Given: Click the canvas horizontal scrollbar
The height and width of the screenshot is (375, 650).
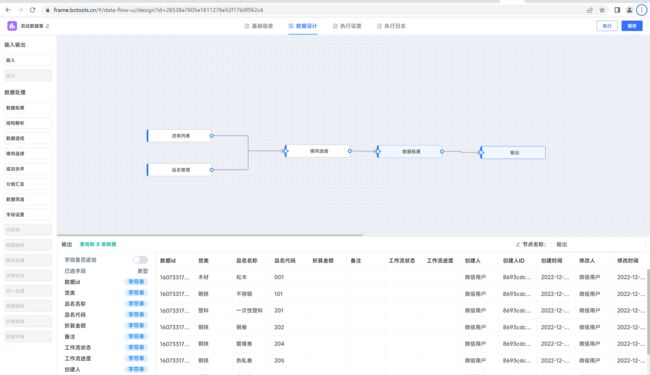Looking at the screenshot, I should point(210,235).
